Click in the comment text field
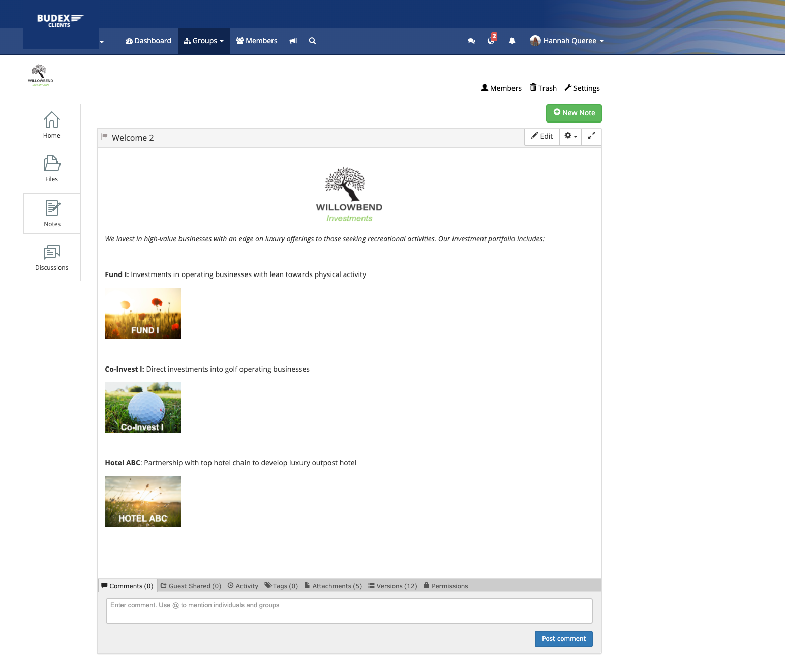This screenshot has width=785, height=672. click(349, 610)
